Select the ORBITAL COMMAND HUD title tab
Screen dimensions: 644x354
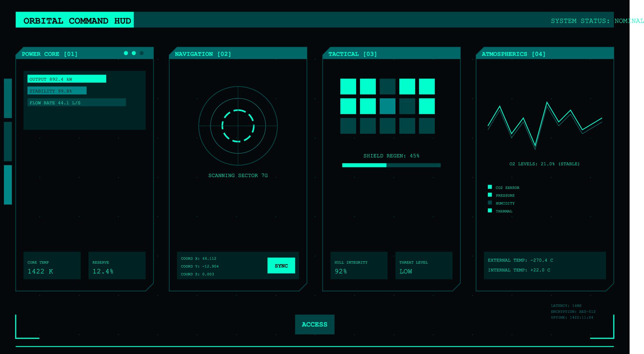(75, 20)
